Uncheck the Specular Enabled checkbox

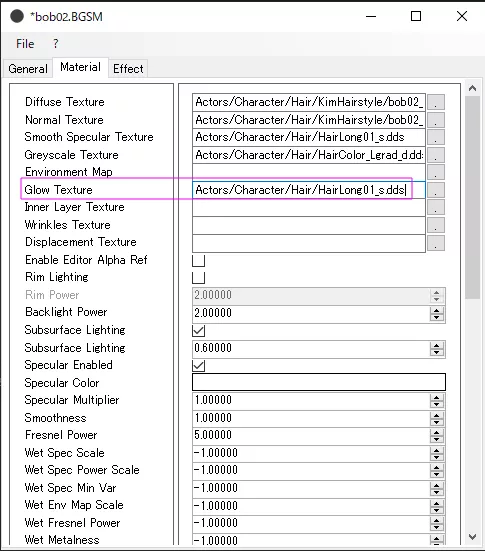point(199,365)
